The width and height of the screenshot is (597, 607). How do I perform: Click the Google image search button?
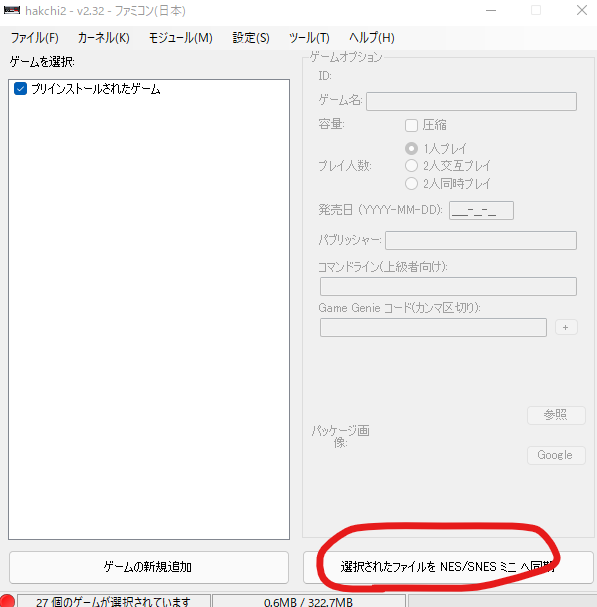[556, 455]
